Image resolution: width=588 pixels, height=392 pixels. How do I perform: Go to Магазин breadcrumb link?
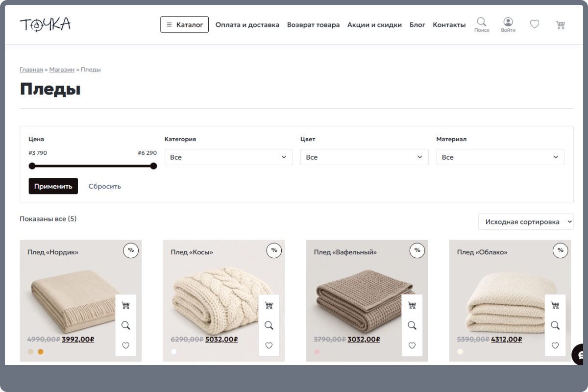(62, 70)
